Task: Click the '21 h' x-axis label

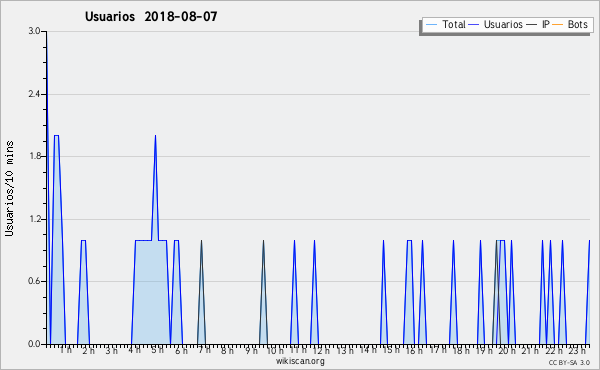Action: [530, 350]
